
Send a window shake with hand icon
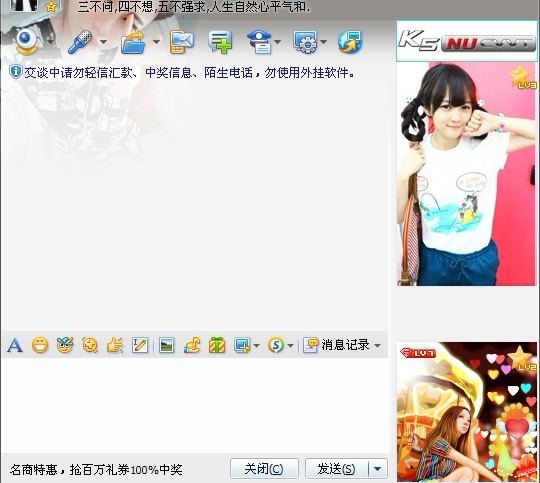(115, 345)
